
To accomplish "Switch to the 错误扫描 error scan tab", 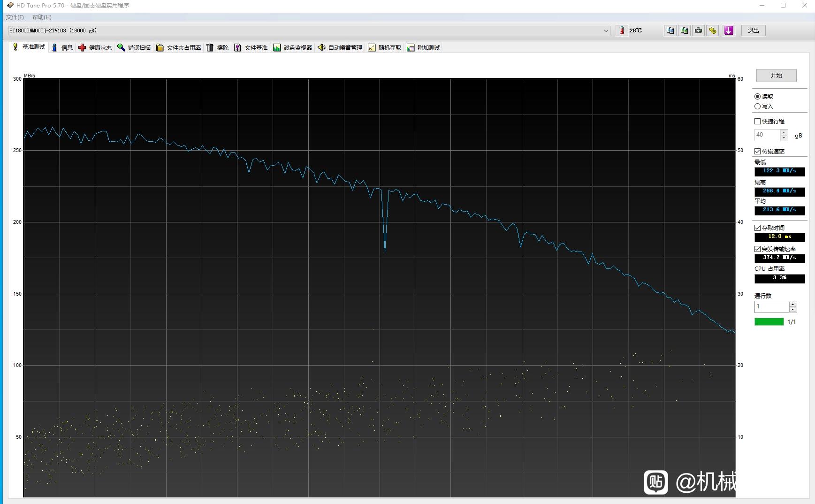I will (134, 47).
